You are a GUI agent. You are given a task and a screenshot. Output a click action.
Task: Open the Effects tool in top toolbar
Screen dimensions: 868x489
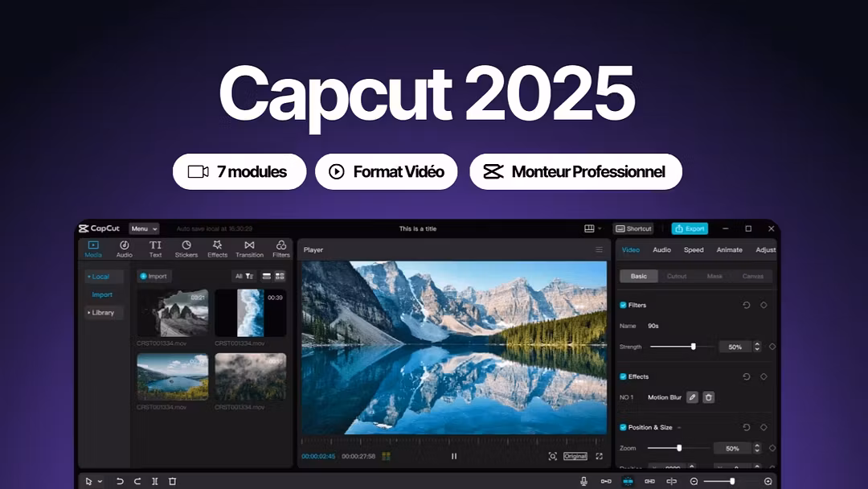217,249
